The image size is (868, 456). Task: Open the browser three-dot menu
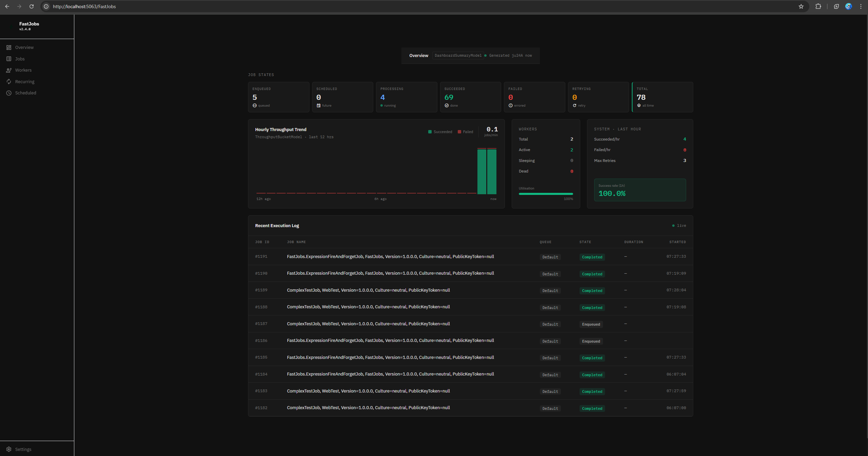point(861,6)
